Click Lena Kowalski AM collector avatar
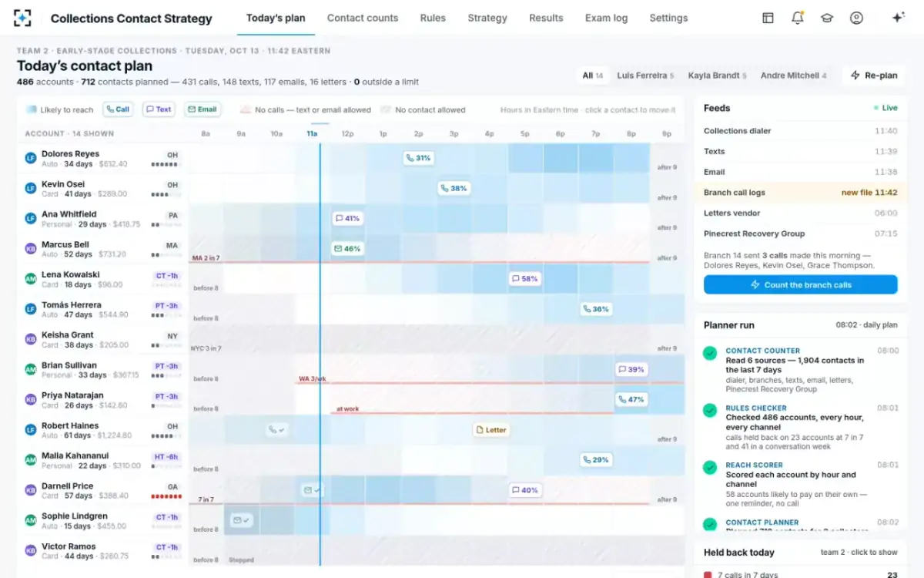Image resolution: width=924 pixels, height=578 pixels. [31, 279]
